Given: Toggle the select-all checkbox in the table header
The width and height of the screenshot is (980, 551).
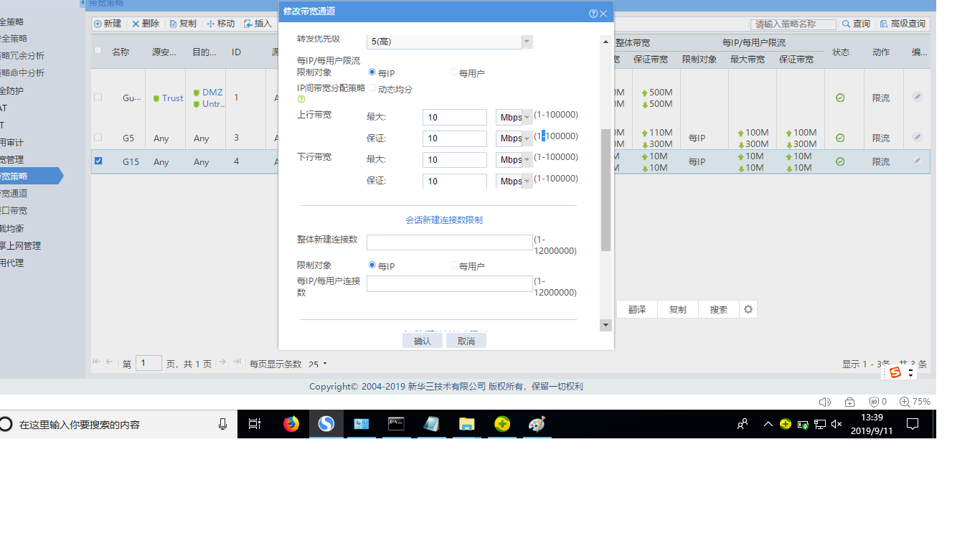Looking at the screenshot, I should [98, 50].
